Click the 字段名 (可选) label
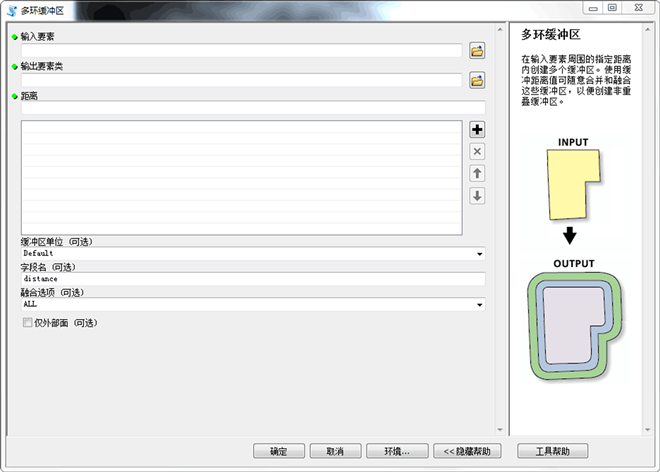The height and width of the screenshot is (472, 660). pos(48,267)
